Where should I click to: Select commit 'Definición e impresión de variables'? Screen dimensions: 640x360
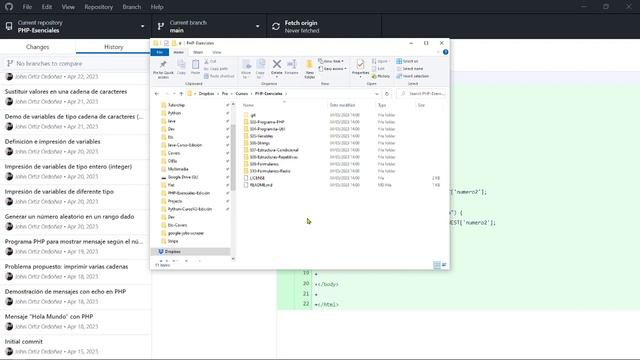(x=76, y=147)
